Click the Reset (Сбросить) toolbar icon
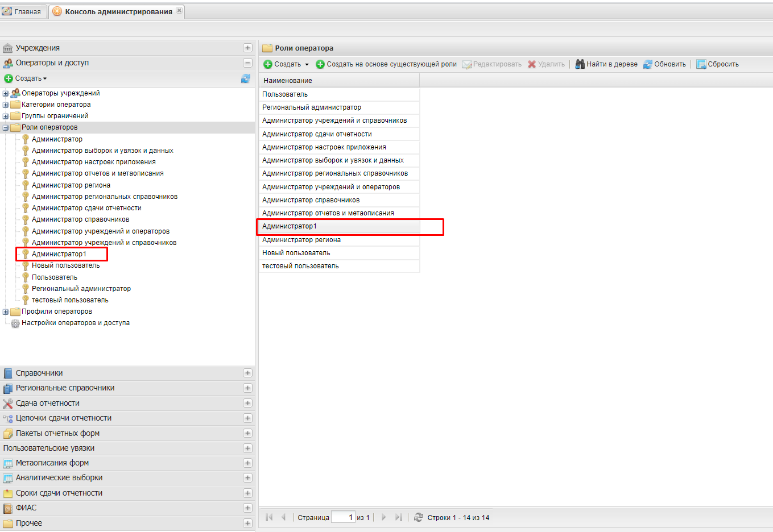Screen dimensions: 773x532 coord(701,64)
